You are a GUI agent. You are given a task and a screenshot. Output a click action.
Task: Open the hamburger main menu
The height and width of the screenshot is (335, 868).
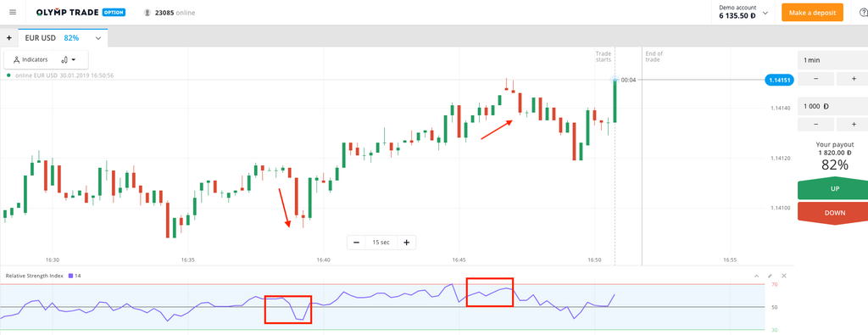13,12
